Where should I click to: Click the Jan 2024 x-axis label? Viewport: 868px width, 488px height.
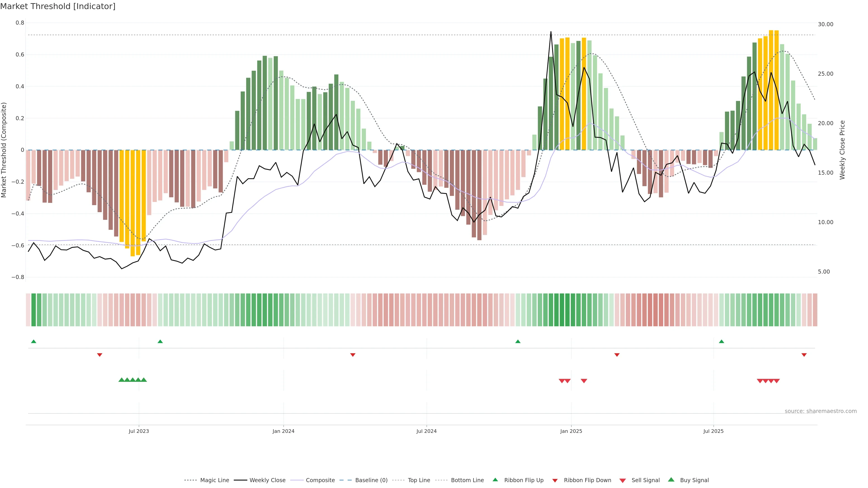[x=283, y=431]
